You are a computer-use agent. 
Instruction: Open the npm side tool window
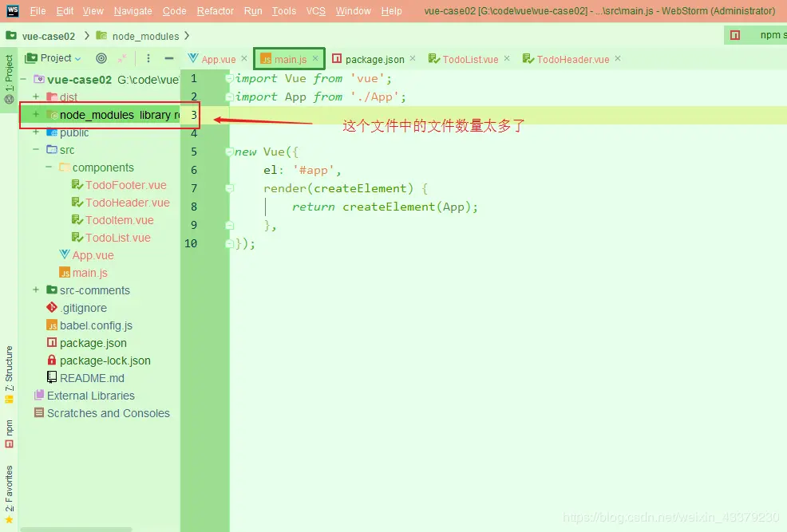tap(9, 434)
